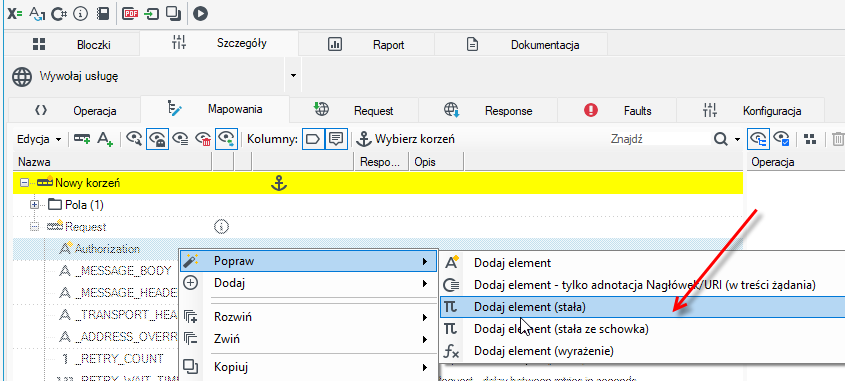The image size is (845, 381).
Task: Toggle the eye with checkbox icon in right panel
Action: tap(781, 139)
